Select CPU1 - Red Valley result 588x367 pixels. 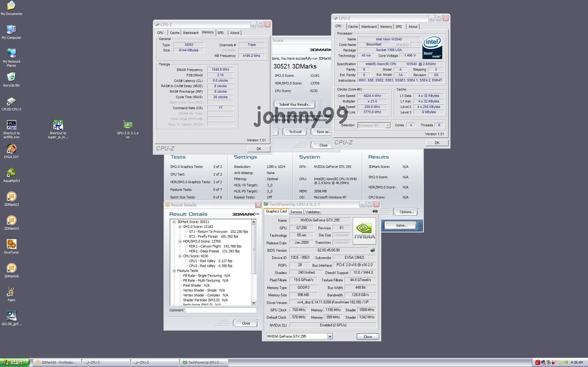(x=210, y=261)
